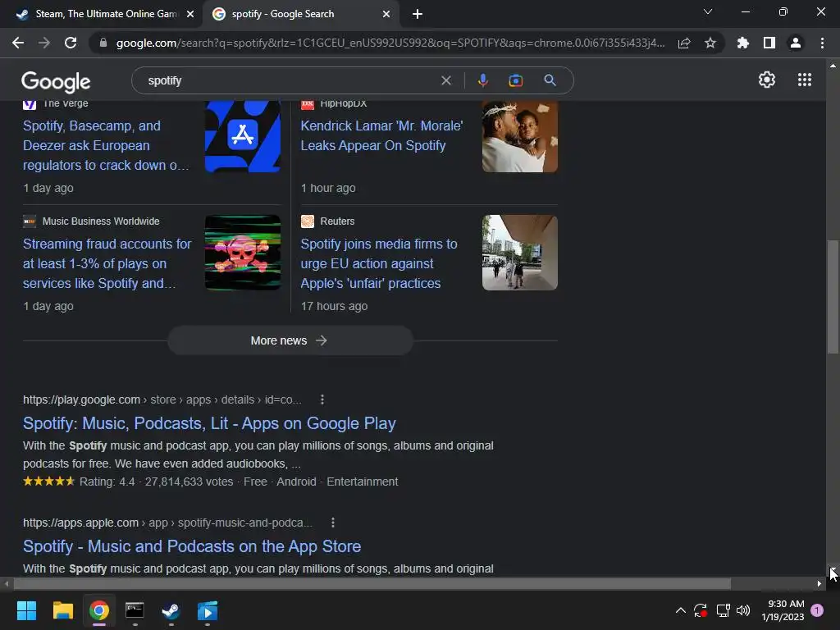Click the Chrome taskbar icon
Viewport: 840px width, 630px height.
[99, 610]
